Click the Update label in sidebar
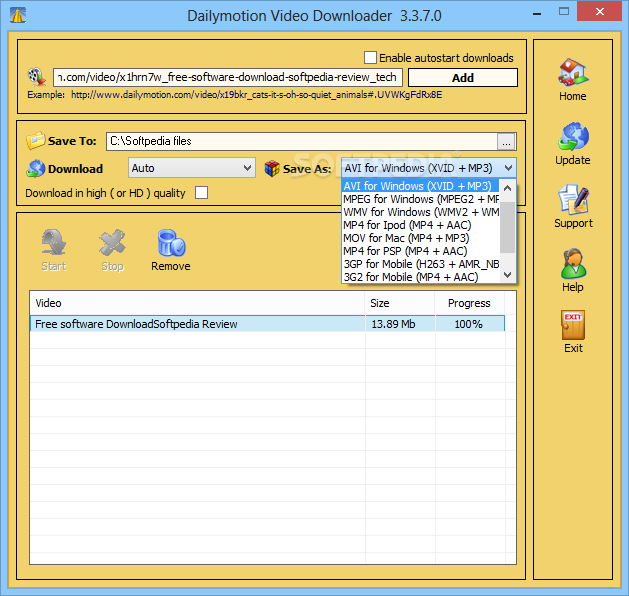This screenshot has height=596, width=629. coord(573,160)
